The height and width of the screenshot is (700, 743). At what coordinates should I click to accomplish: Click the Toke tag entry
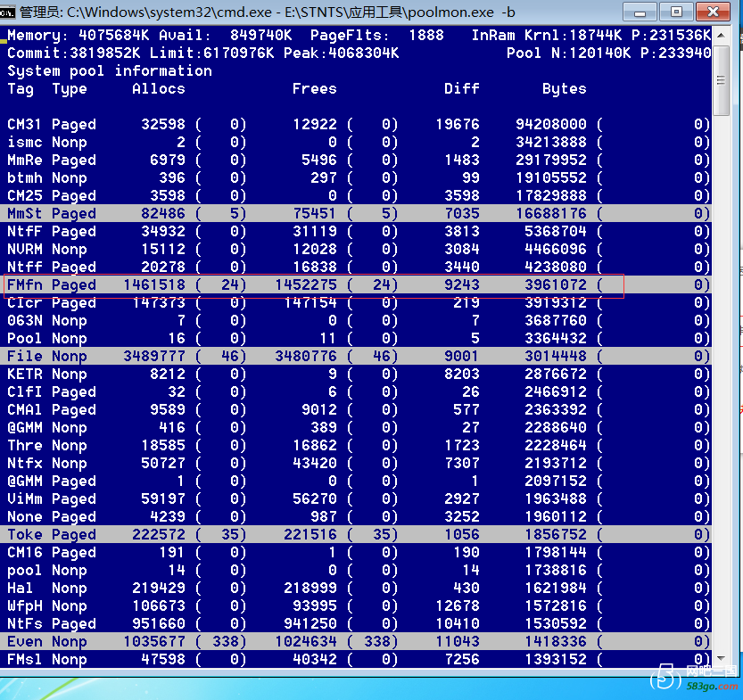pos(25,535)
